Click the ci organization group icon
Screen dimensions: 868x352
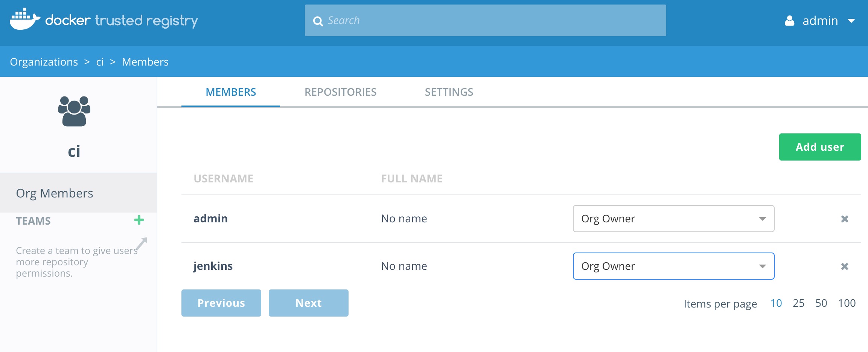click(x=74, y=111)
